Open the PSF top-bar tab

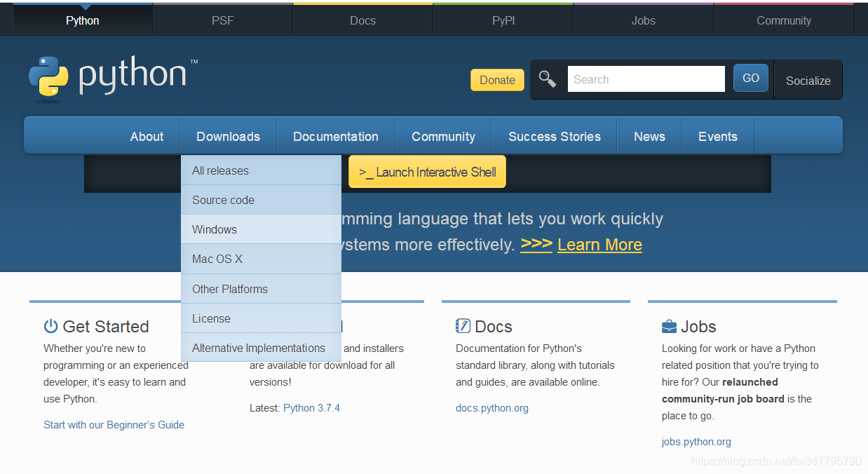click(x=223, y=20)
